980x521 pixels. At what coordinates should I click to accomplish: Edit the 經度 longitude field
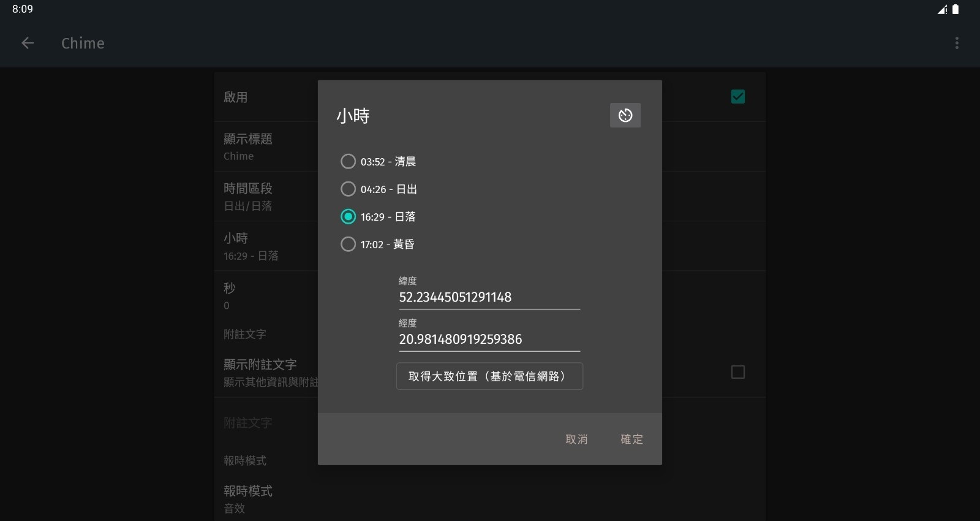489,340
